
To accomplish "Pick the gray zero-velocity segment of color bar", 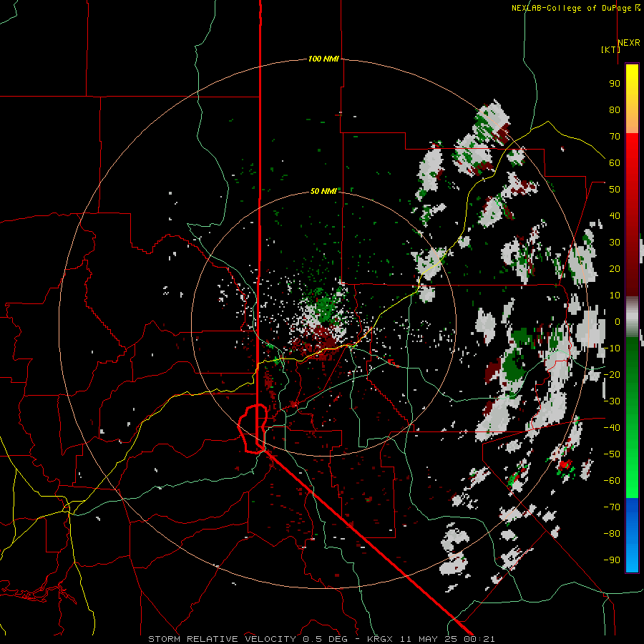I will [632, 316].
